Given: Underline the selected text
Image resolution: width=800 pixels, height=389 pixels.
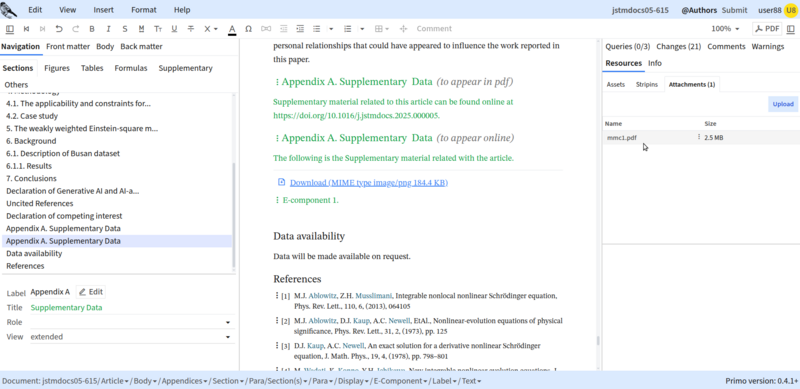Looking at the screenshot, I should coord(174,29).
